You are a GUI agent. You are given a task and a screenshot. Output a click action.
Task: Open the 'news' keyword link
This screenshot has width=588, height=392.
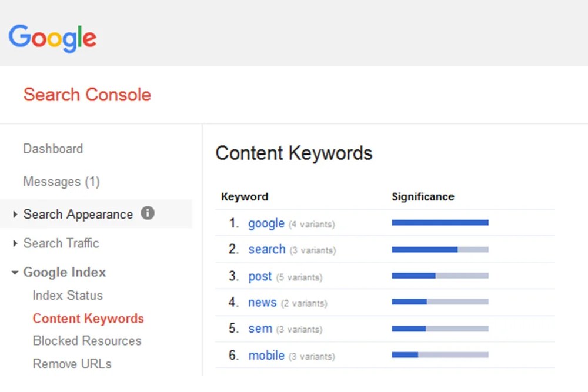point(262,303)
